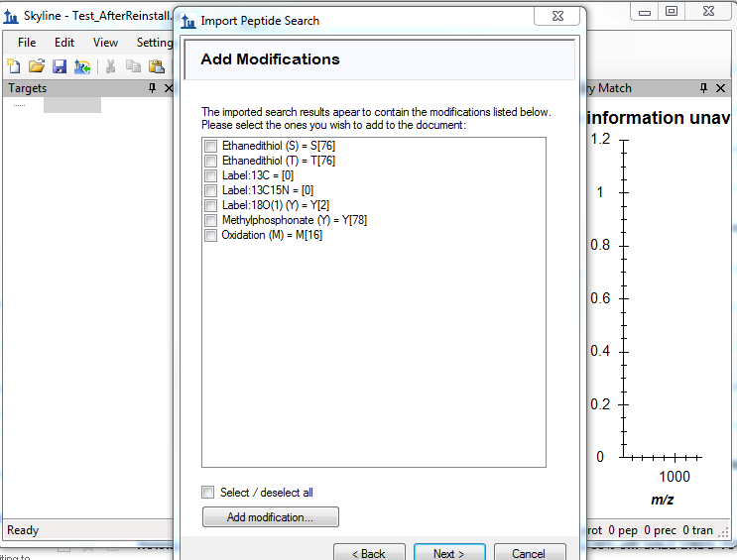Tick the Label:13C15N modification

pos(210,190)
